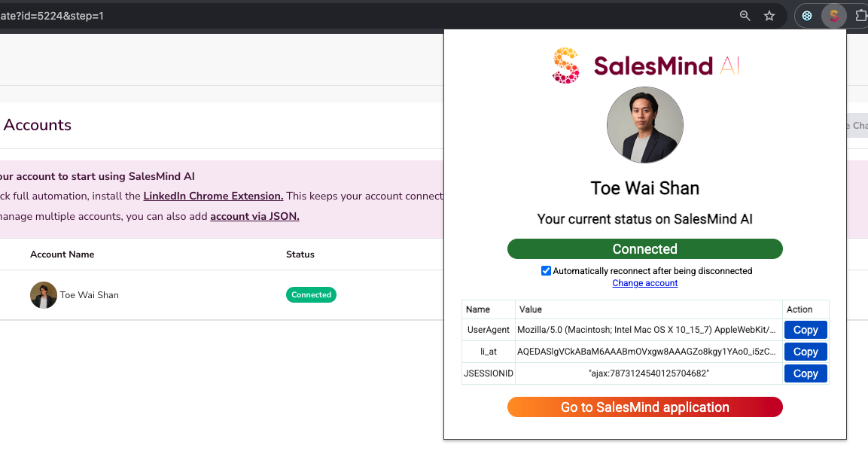868x451 pixels.
Task: Copy the JSESSIONID value
Action: 806,373
